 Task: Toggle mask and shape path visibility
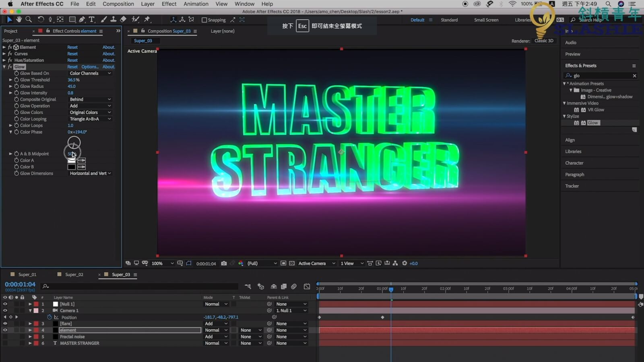click(x=189, y=263)
